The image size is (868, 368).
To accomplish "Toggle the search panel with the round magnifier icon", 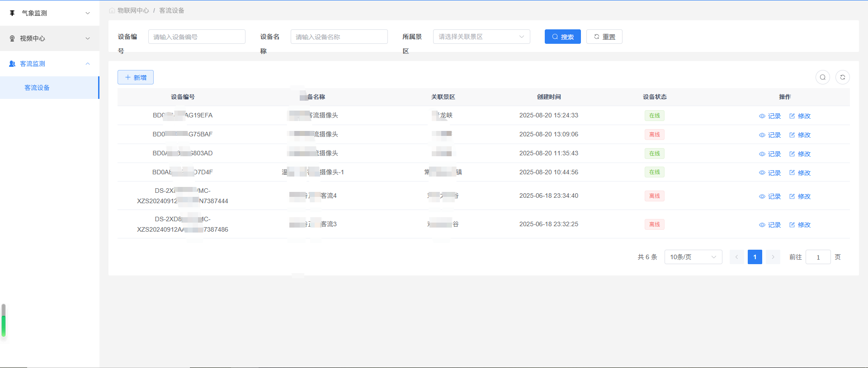I will coord(823,77).
